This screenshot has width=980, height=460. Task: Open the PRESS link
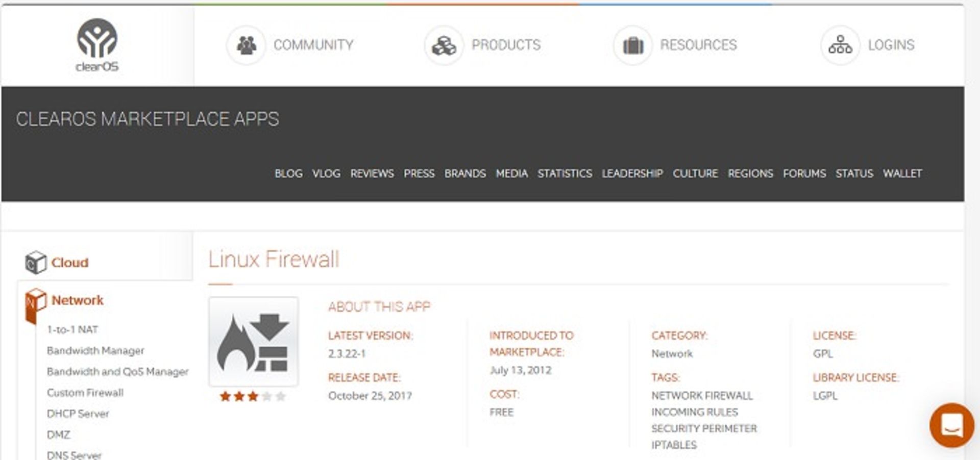coord(419,173)
